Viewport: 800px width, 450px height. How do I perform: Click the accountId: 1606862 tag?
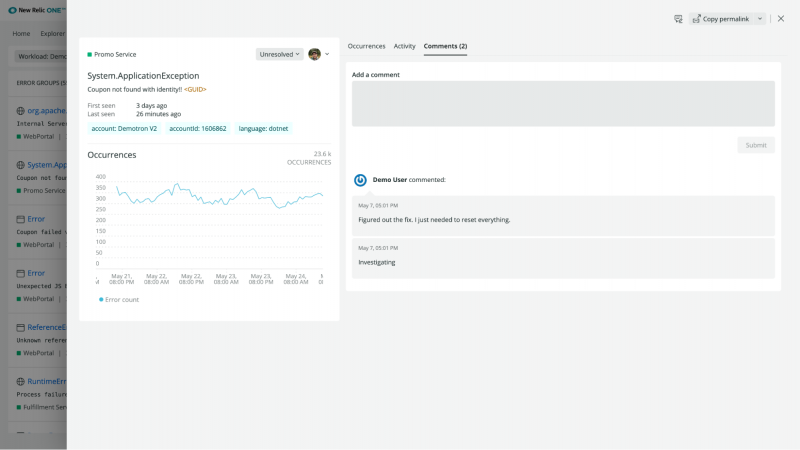(x=197, y=129)
